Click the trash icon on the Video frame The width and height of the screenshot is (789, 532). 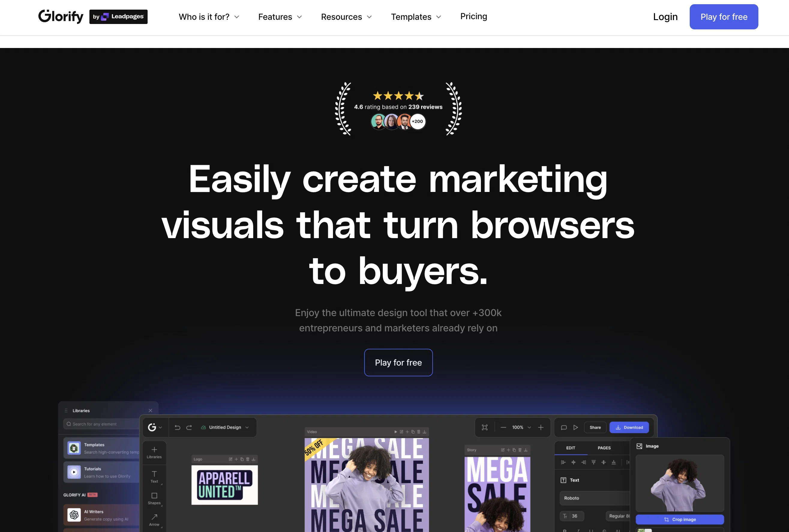coord(419,432)
